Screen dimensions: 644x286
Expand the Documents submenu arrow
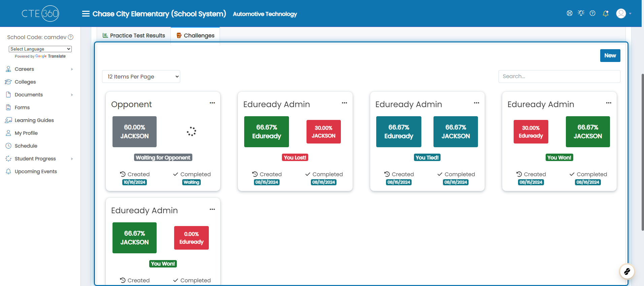(x=72, y=95)
